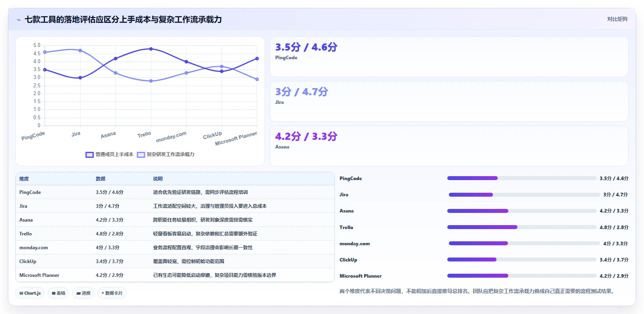Select the PingCode cell in the table
644x314 pixels.
tap(30, 192)
